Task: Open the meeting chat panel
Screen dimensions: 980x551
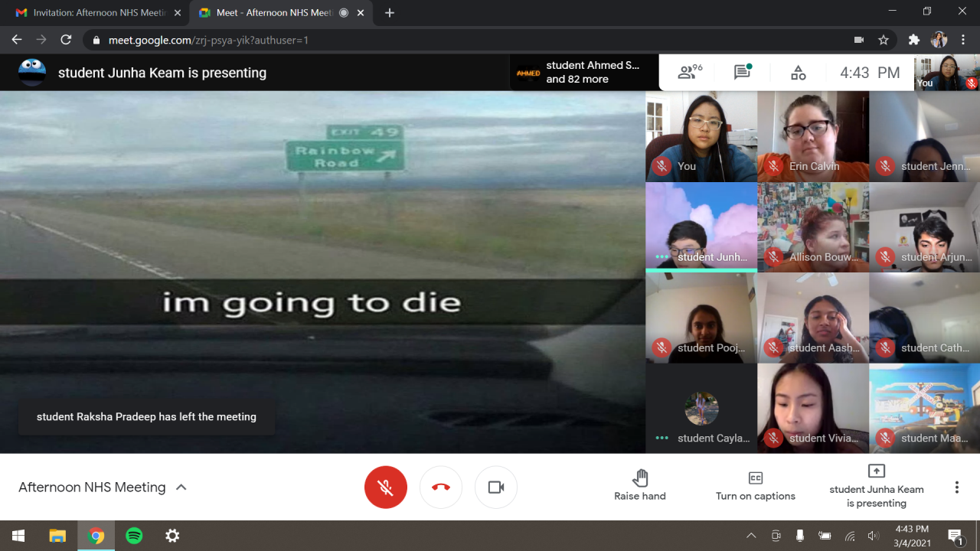Action: click(x=742, y=73)
